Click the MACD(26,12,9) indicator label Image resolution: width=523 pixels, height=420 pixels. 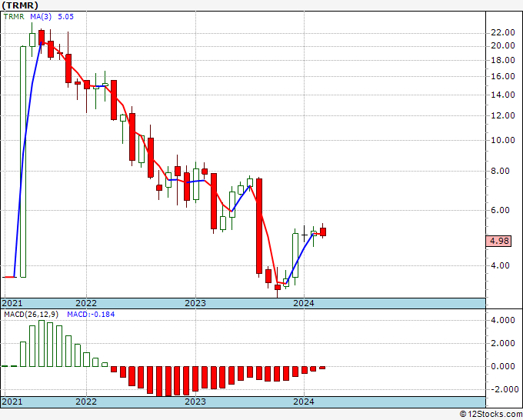[31, 315]
